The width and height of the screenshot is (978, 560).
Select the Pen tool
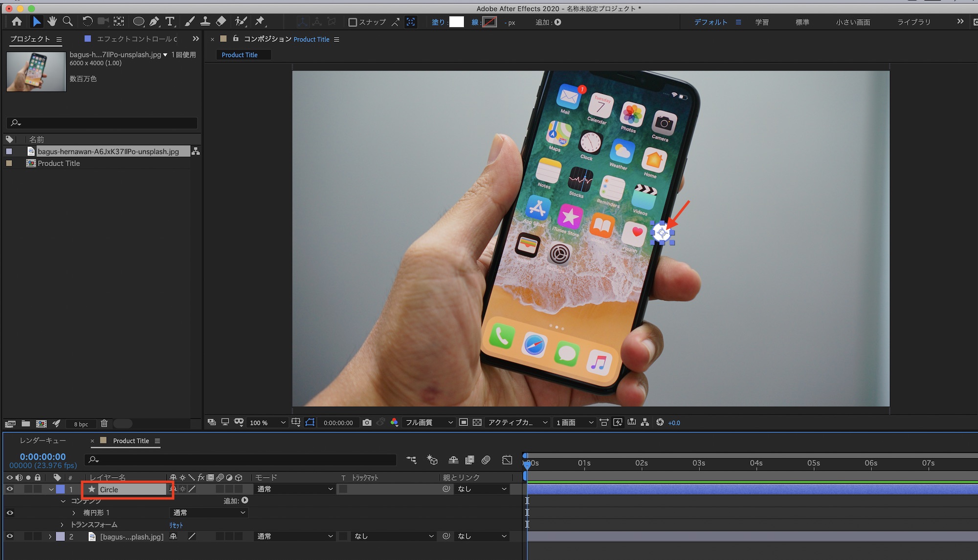coord(155,22)
